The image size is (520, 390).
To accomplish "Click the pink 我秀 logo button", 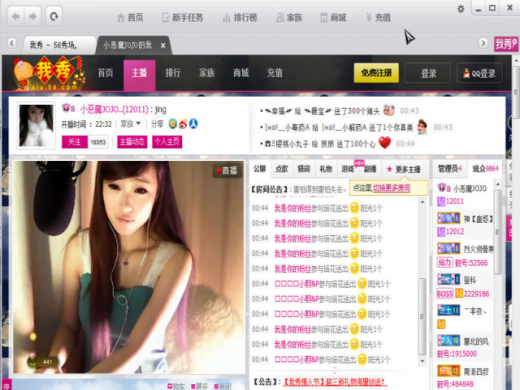I will [x=506, y=44].
